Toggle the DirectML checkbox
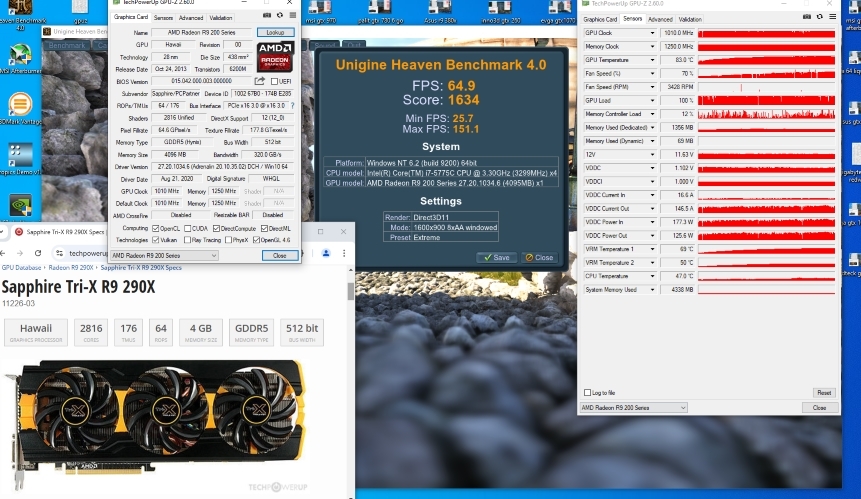 tap(265, 228)
